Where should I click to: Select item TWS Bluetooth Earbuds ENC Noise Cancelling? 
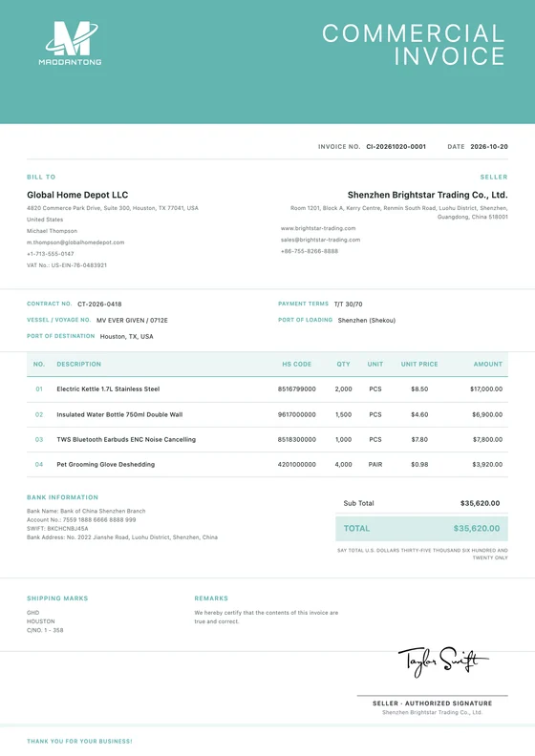[x=126, y=440]
